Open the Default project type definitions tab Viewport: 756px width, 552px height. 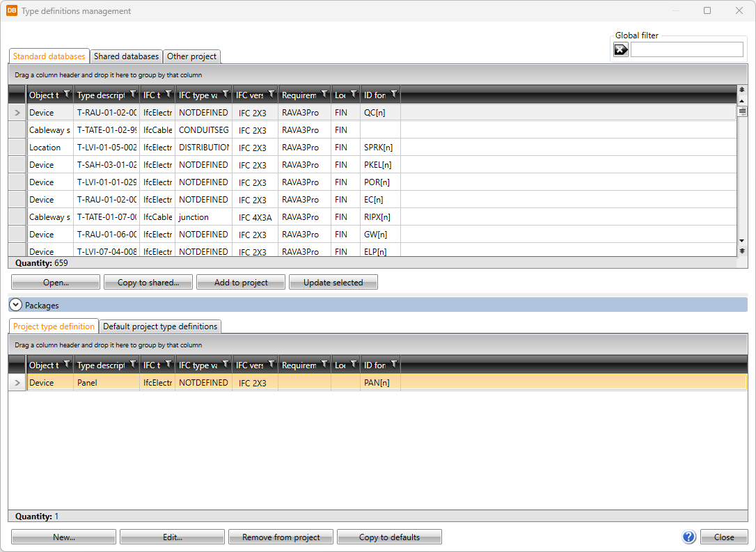click(160, 326)
